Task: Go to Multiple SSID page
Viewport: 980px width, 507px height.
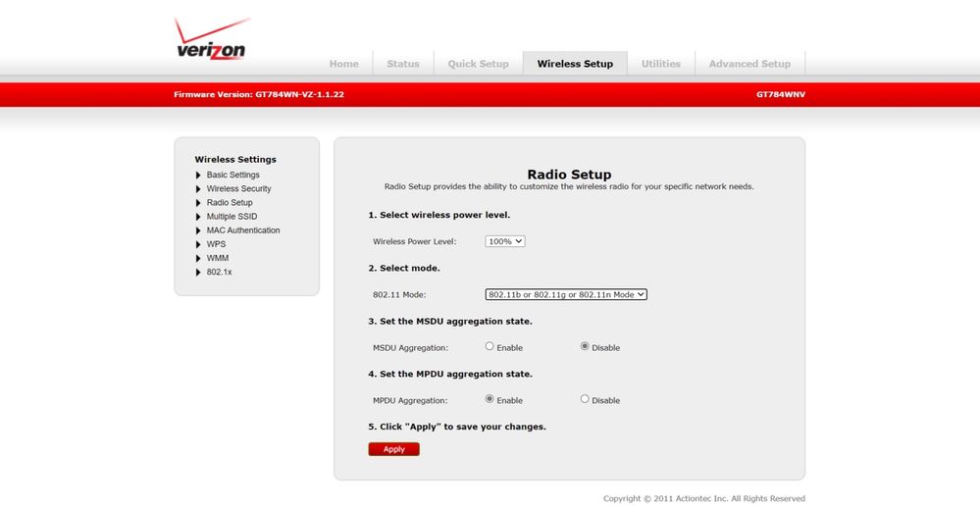Action: point(232,217)
